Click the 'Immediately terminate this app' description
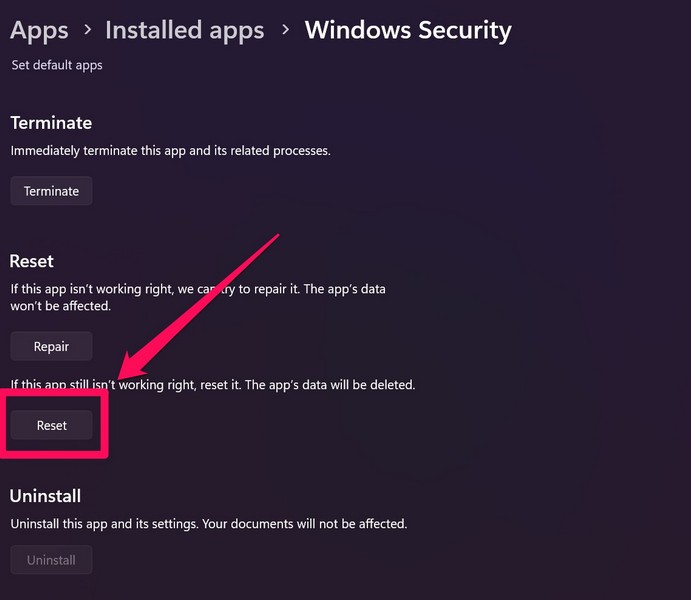691x600 pixels. pyautogui.click(x=170, y=151)
